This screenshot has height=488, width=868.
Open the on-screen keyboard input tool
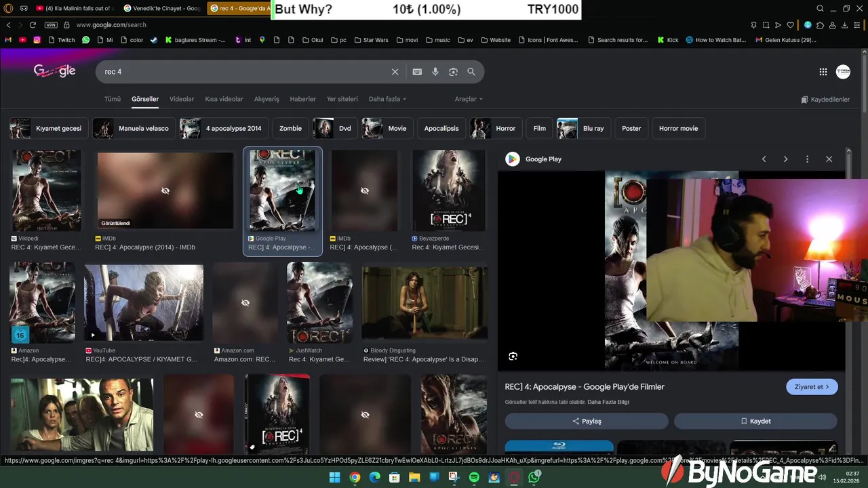(x=417, y=72)
